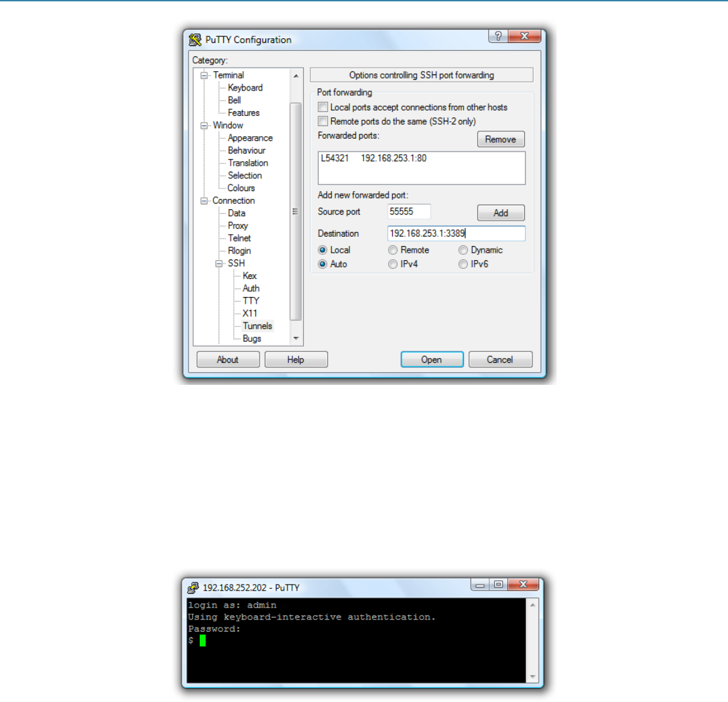Click the About button
This screenshot has width=728, height=702.
[227, 360]
